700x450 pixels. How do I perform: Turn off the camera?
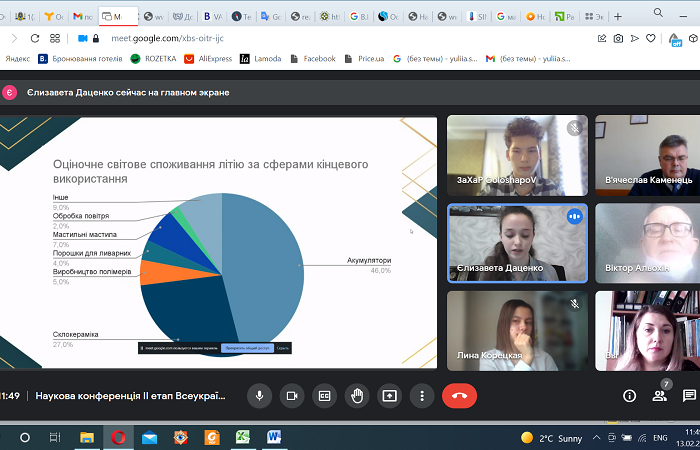[291, 395]
